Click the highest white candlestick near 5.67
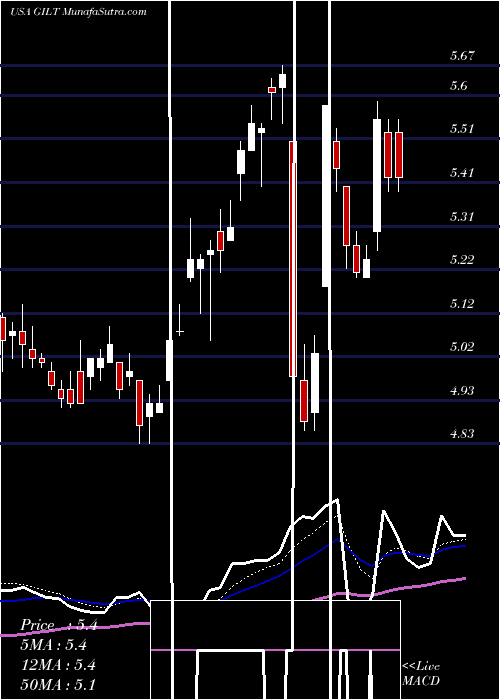Viewport: 500px width, 700px height. tap(282, 81)
